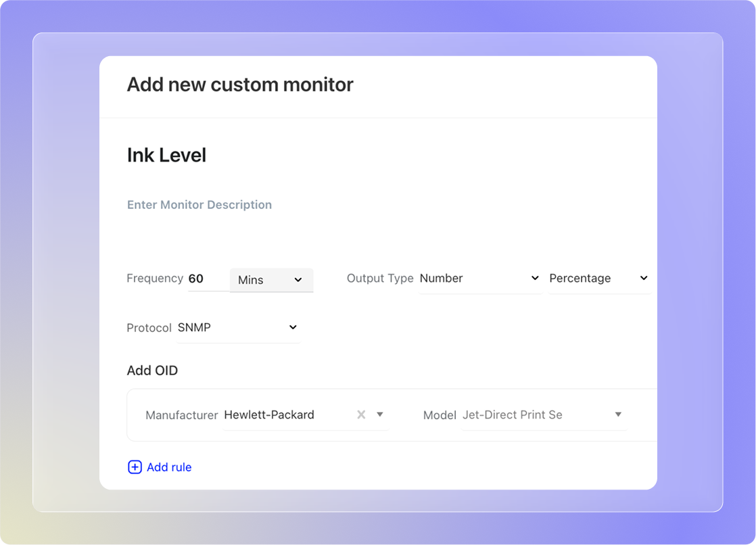Focus the Enter Monitor Description field
Screen dimensions: 756x545
199,205
